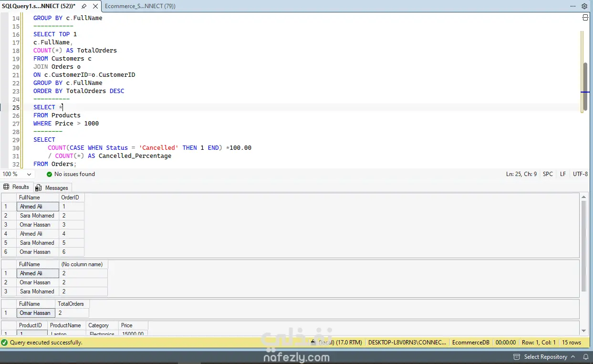Select Omar Hassan cell with OrderID 6
593x364 pixels.
click(x=38, y=252)
